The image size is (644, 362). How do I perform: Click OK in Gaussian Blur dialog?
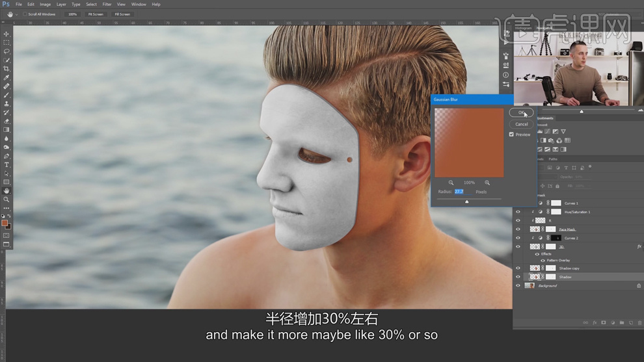(x=521, y=112)
